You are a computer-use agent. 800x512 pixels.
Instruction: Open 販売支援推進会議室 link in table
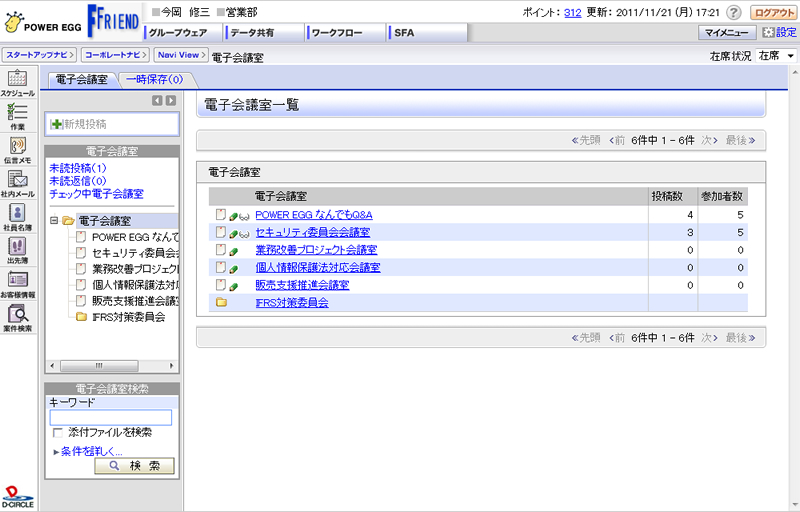pyautogui.click(x=302, y=285)
